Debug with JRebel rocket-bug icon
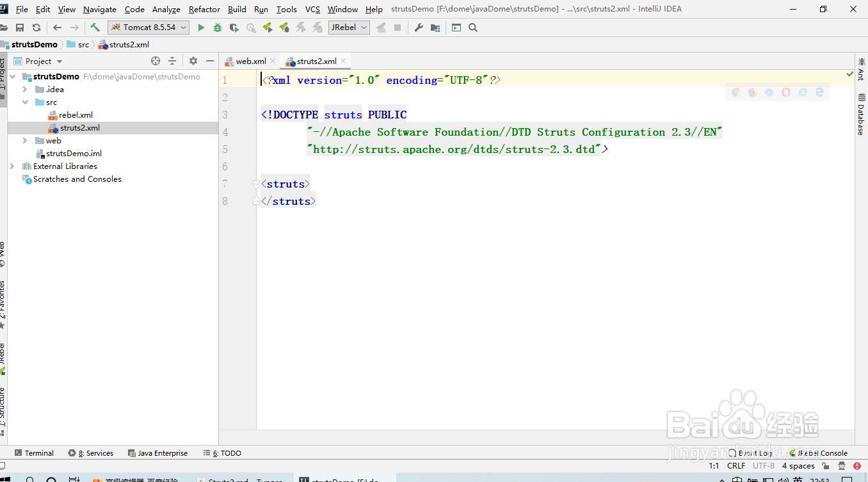This screenshot has width=868, height=482. [x=284, y=28]
